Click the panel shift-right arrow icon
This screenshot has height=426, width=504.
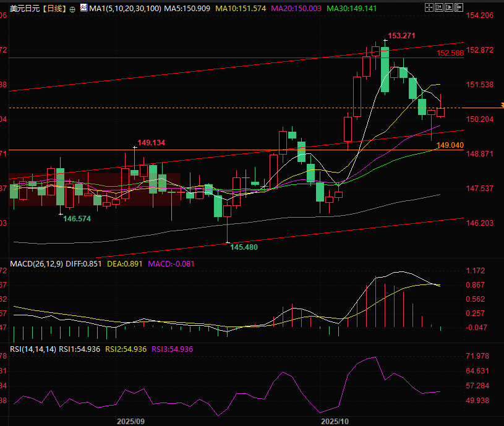[x=459, y=7]
